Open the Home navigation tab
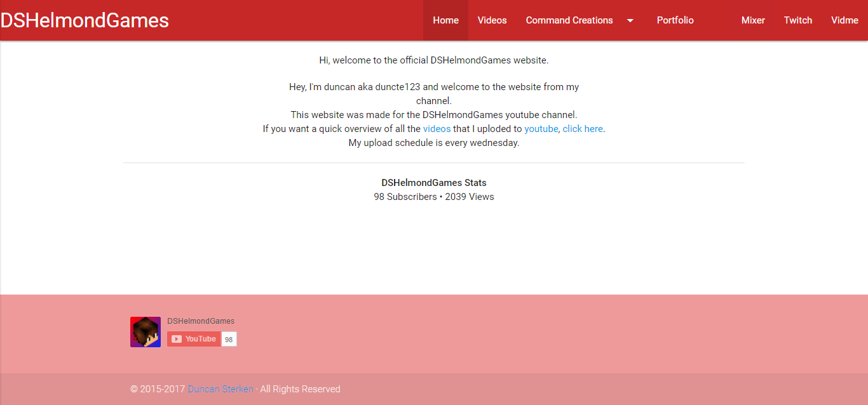 coord(445,20)
